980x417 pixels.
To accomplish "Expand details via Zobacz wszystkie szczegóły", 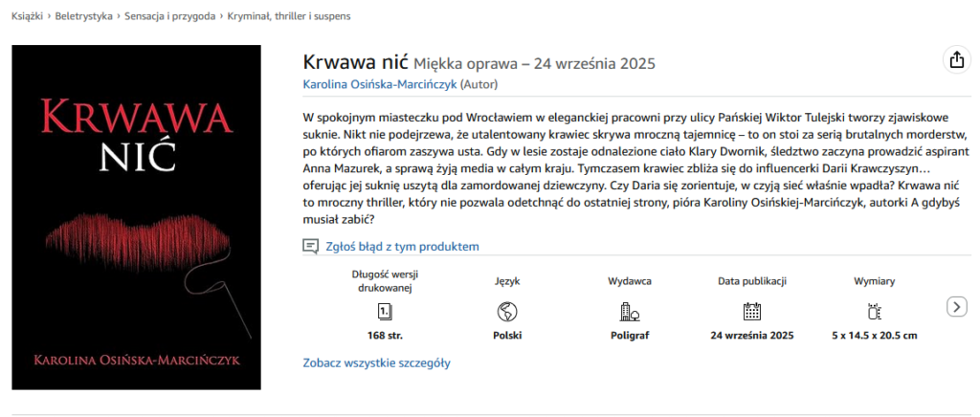I will [x=376, y=362].
